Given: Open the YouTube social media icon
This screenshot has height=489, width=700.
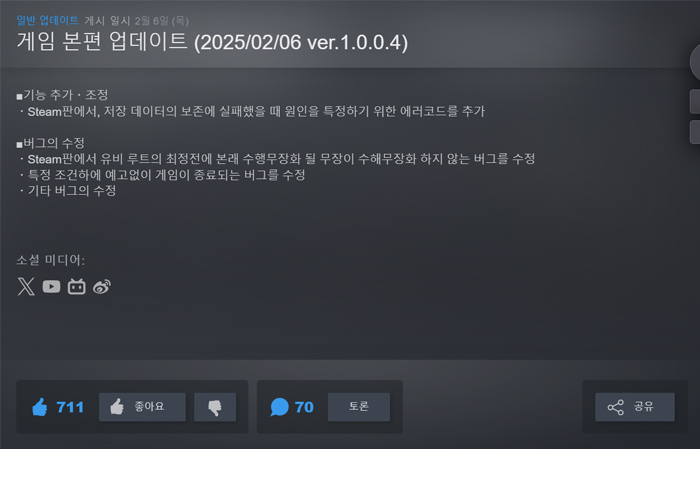Looking at the screenshot, I should [51, 286].
